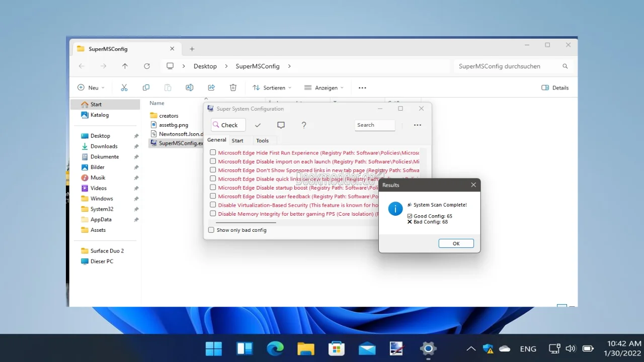644x362 pixels.
Task: Click the SuperMSConfig durchsuchen search box
Action: pyautogui.click(x=513, y=66)
